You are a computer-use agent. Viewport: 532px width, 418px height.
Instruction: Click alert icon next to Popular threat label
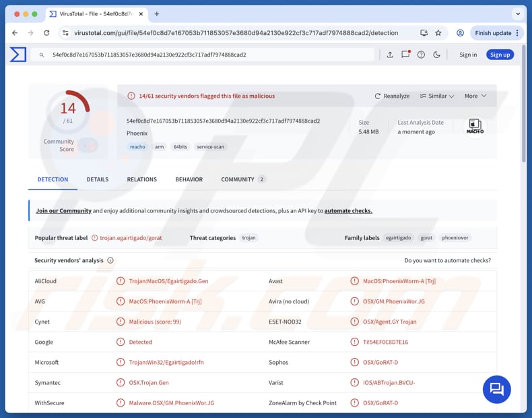pyautogui.click(x=95, y=238)
